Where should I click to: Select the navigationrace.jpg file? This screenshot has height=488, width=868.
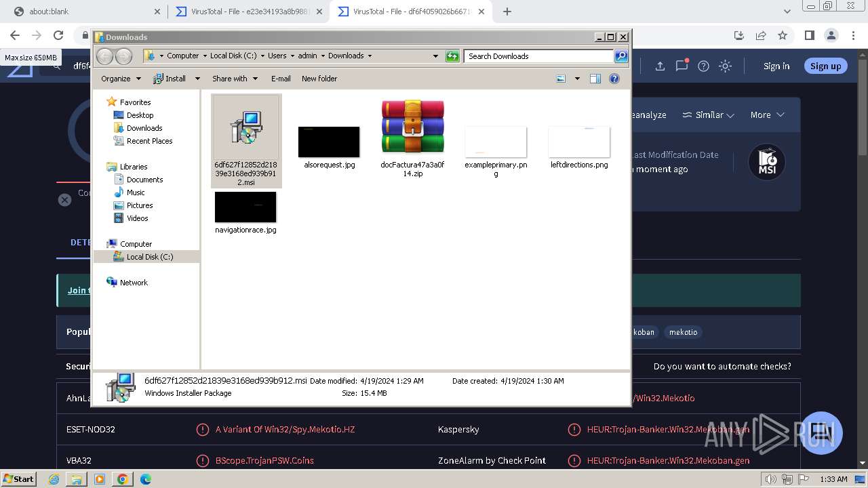(x=245, y=213)
